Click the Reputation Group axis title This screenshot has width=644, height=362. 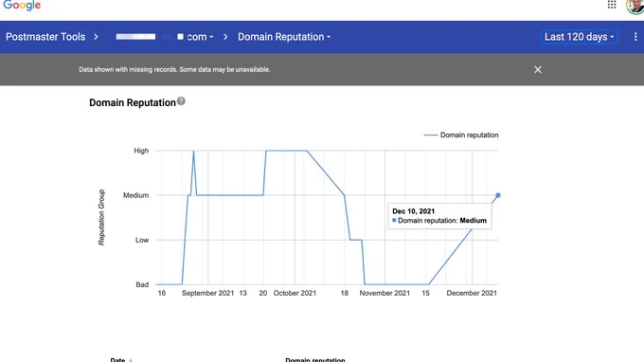click(x=101, y=217)
